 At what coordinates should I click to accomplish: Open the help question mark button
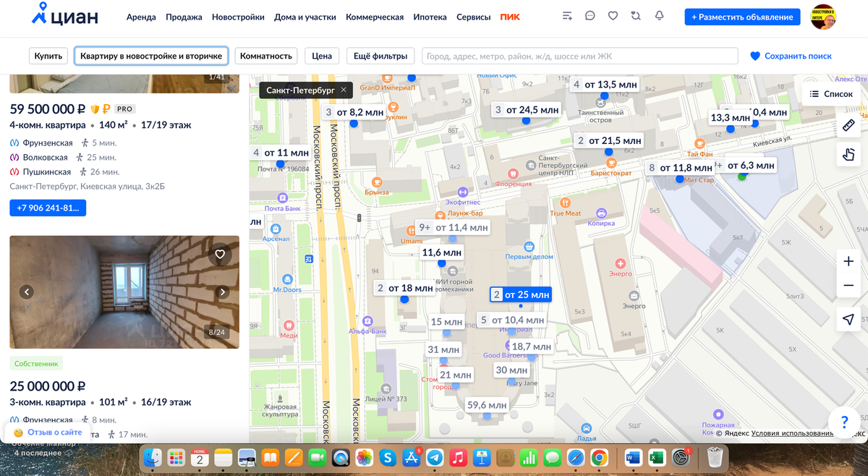pyautogui.click(x=843, y=422)
